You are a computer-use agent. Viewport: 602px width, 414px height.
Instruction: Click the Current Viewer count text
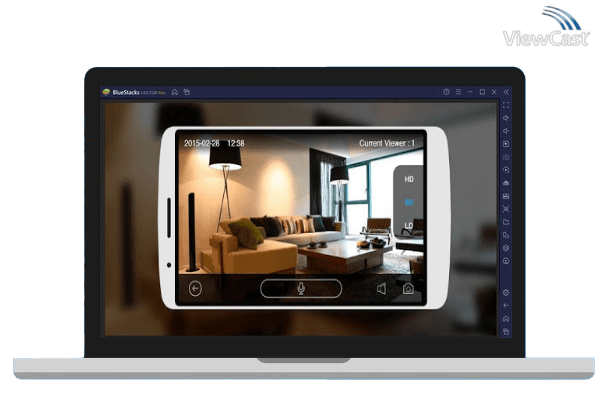tap(387, 144)
